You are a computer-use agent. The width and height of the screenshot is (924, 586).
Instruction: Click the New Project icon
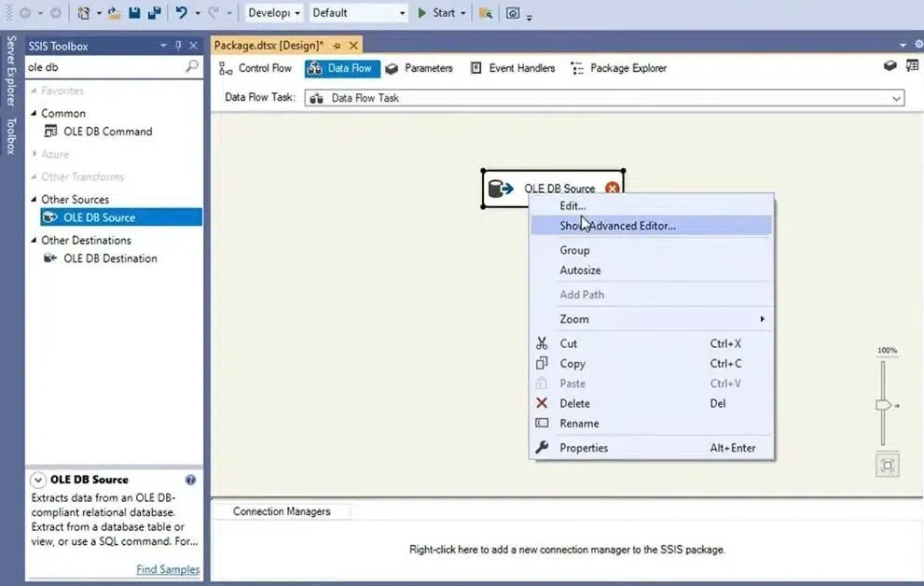pyautogui.click(x=84, y=12)
